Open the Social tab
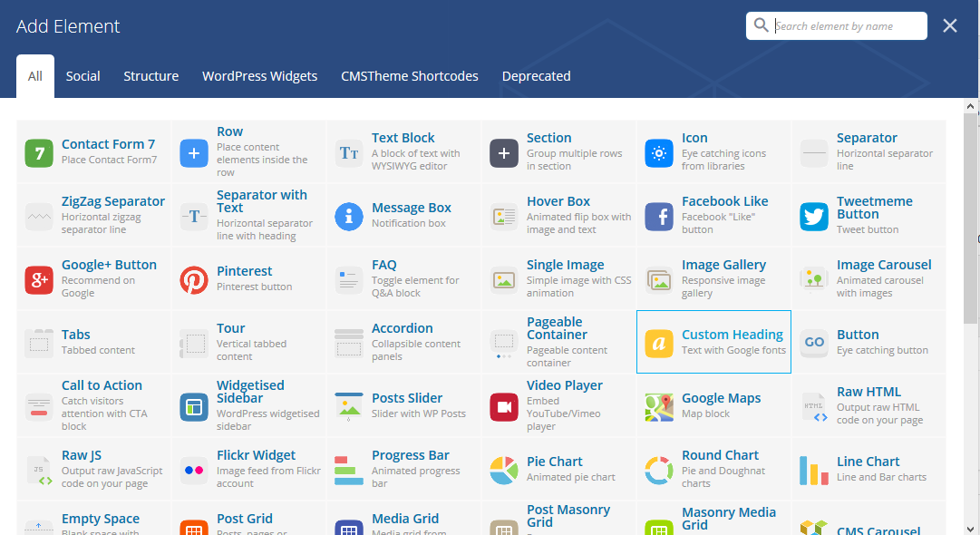The height and width of the screenshot is (535, 980). pyautogui.click(x=82, y=76)
